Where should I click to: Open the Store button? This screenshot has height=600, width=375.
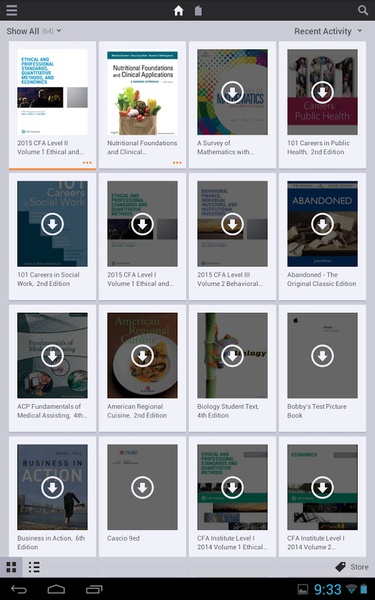click(x=352, y=567)
